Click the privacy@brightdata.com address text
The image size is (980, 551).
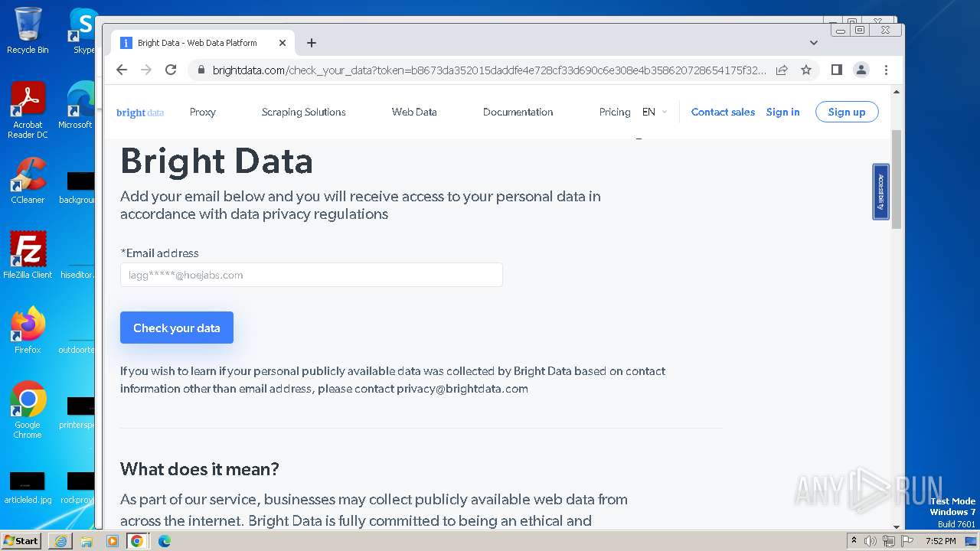462,389
